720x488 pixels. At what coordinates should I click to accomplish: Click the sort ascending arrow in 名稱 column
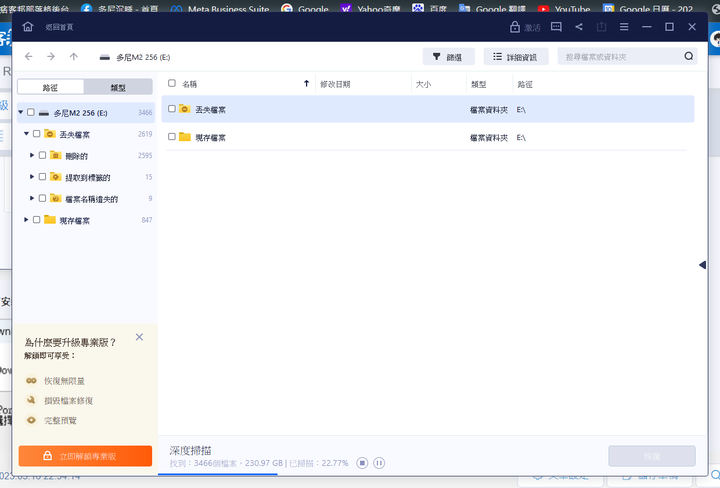tap(307, 84)
